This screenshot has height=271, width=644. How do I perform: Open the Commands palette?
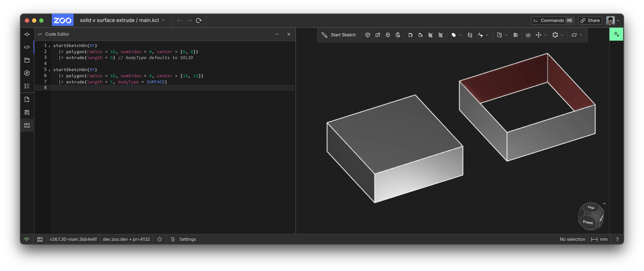coord(552,21)
